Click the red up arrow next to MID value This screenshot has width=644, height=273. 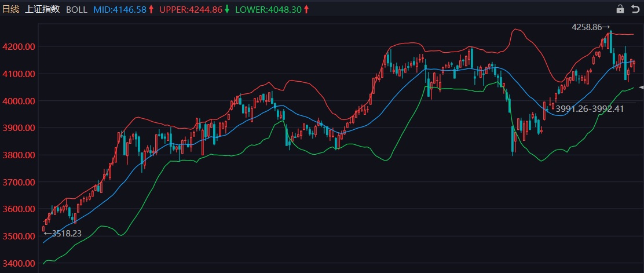[x=152, y=9]
